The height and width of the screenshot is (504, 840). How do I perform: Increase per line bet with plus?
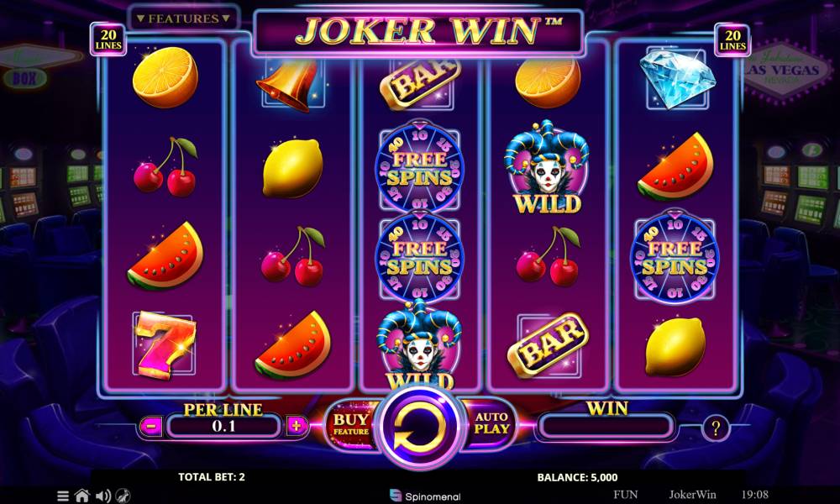pos(297,427)
